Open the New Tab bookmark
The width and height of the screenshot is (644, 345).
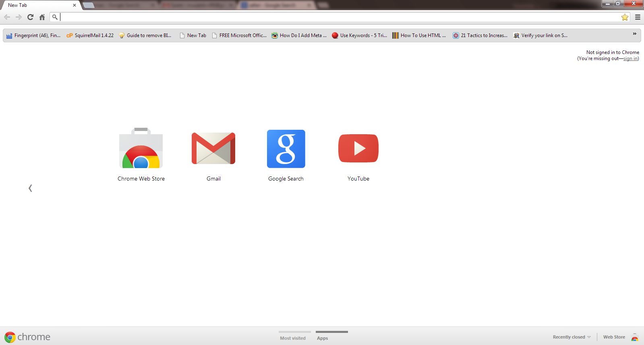(193, 35)
